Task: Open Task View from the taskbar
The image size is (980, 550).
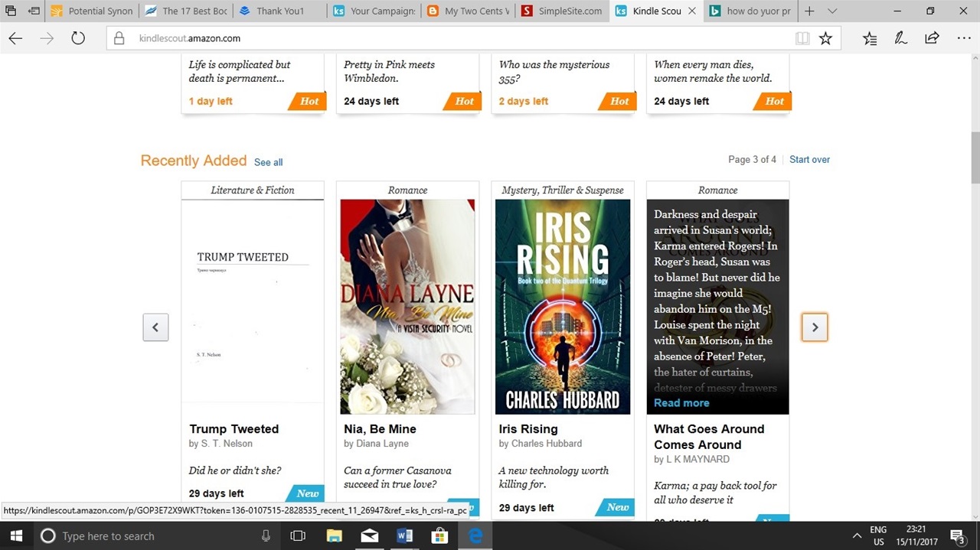Action: point(298,536)
